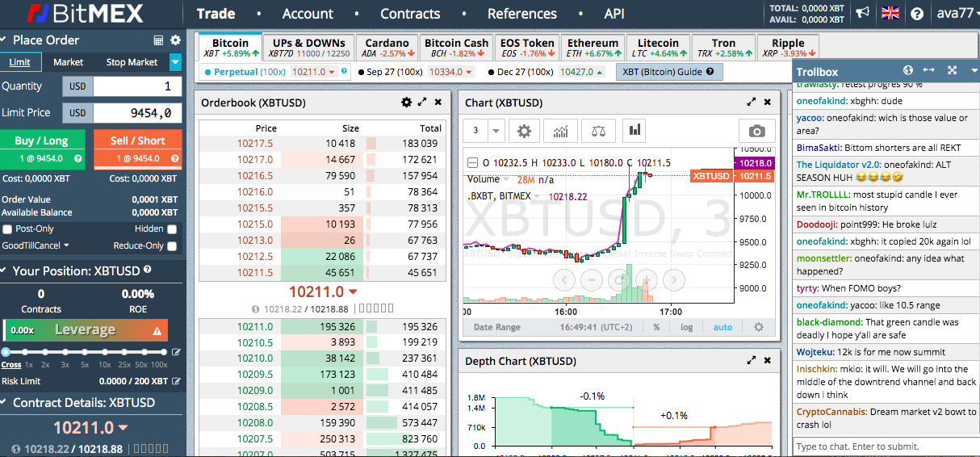Screen dimensions: 980x457
Task: Open the chart interval dropdown showing 3
Action: coord(496,130)
